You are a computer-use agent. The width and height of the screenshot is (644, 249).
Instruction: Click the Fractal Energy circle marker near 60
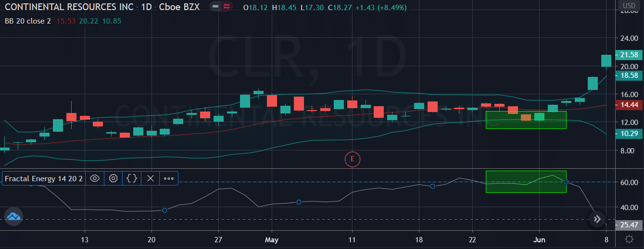tap(567, 182)
